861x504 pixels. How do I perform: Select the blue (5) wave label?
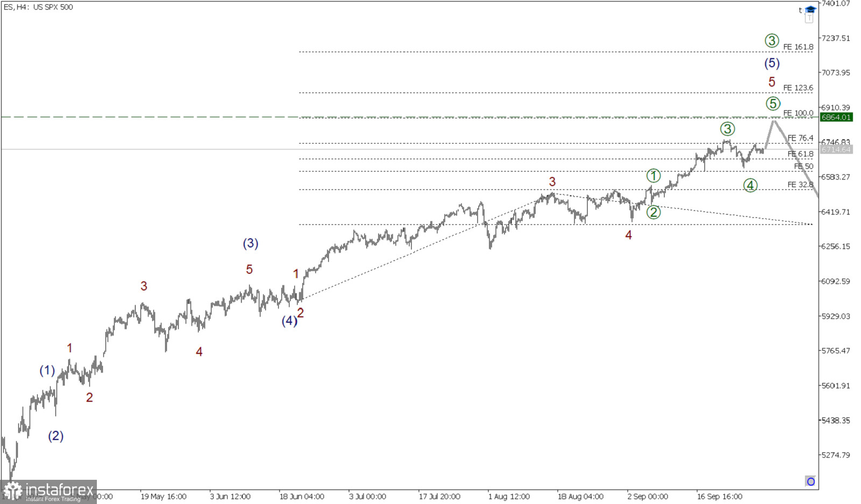coord(772,63)
